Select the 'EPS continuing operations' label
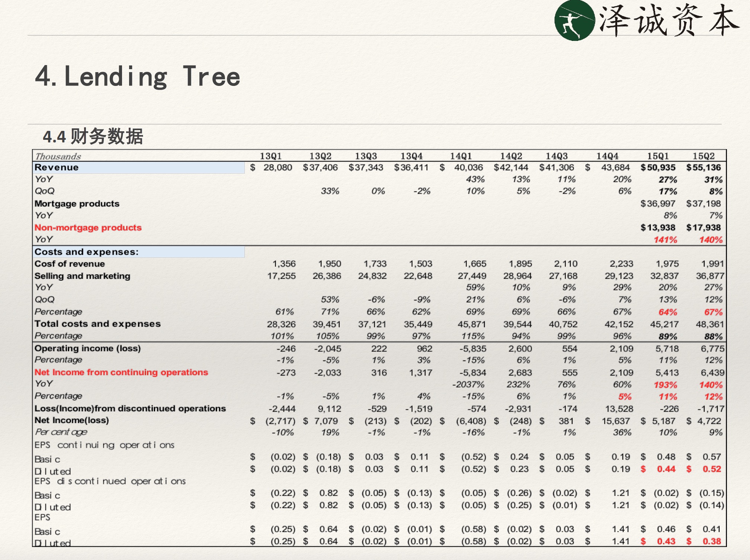 [105, 445]
